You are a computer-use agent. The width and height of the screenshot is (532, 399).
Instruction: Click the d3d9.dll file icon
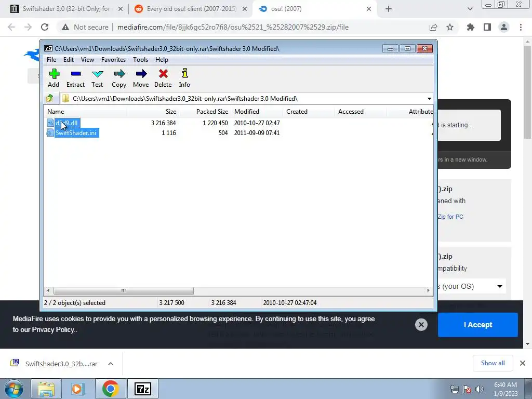[x=50, y=123]
